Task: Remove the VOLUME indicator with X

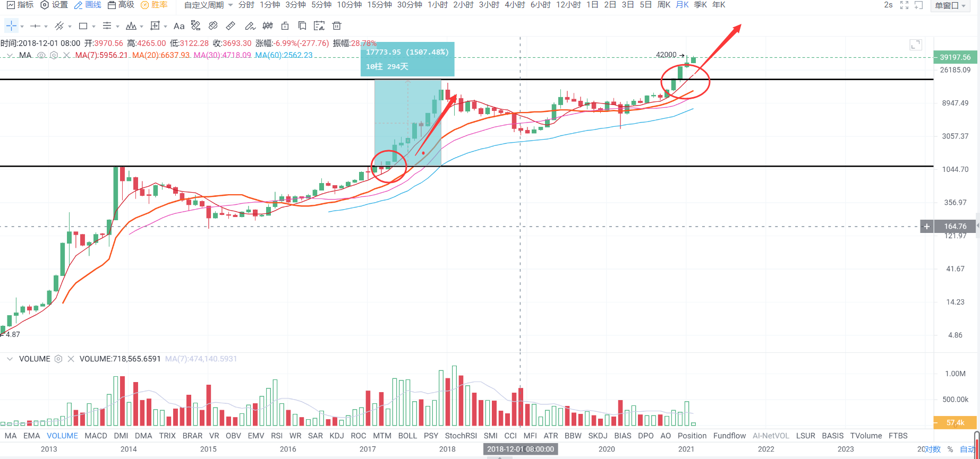Action: (71, 359)
